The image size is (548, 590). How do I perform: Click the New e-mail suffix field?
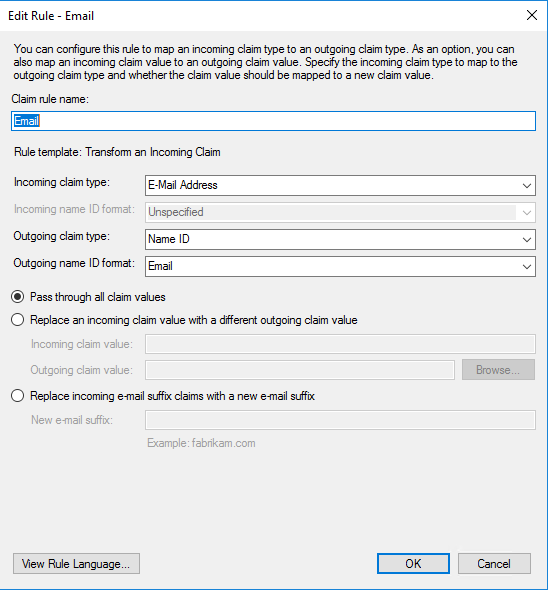[x=340, y=420]
